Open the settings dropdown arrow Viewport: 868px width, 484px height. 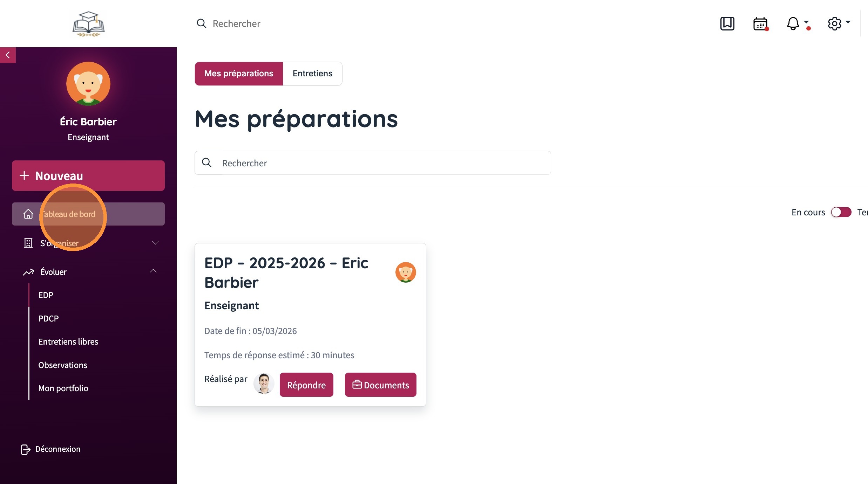[848, 22]
